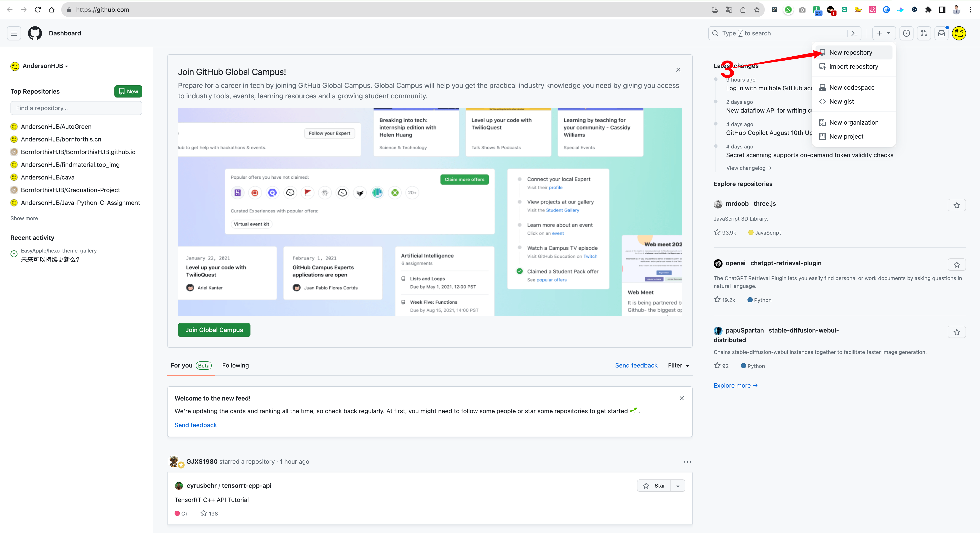Close the Welcome to the new feed notice
The image size is (980, 533).
pos(682,398)
